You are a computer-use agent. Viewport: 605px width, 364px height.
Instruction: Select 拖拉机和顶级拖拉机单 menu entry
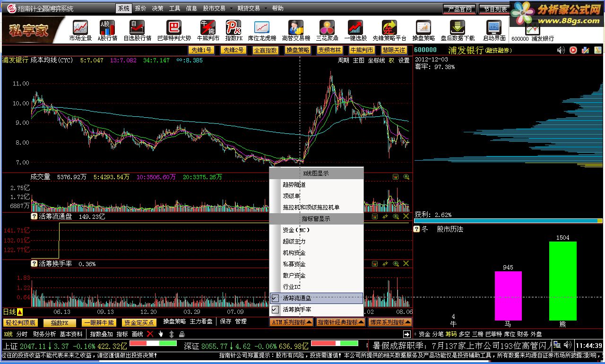316,208
